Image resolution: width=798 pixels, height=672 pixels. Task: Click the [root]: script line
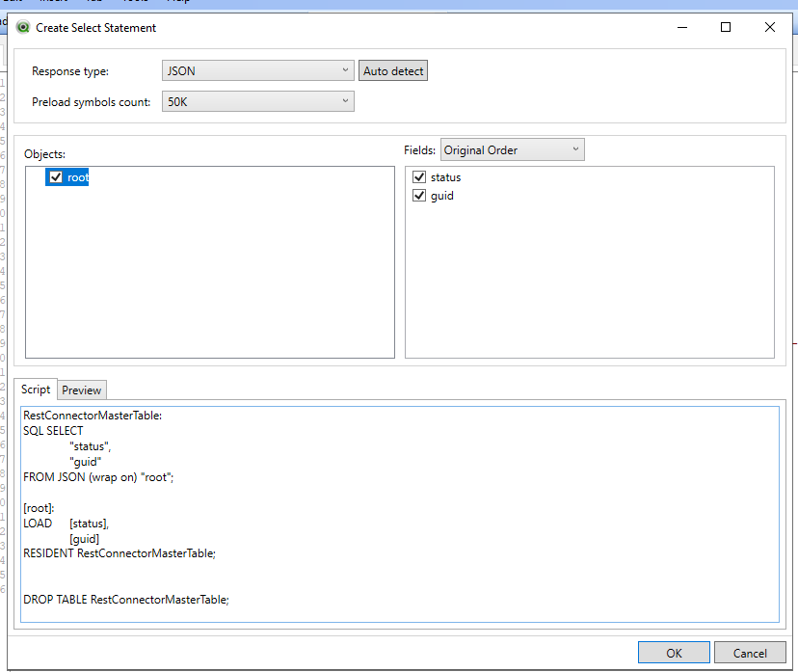point(39,508)
